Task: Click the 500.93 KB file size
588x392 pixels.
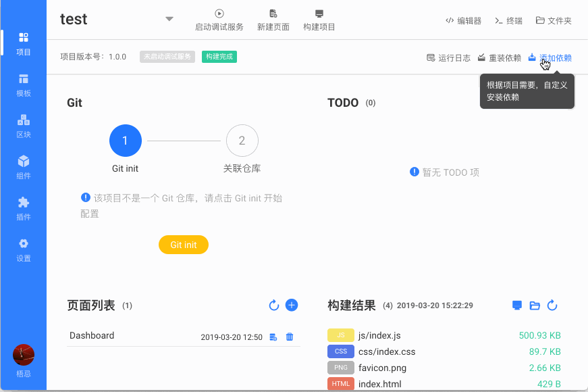Action: 539,335
